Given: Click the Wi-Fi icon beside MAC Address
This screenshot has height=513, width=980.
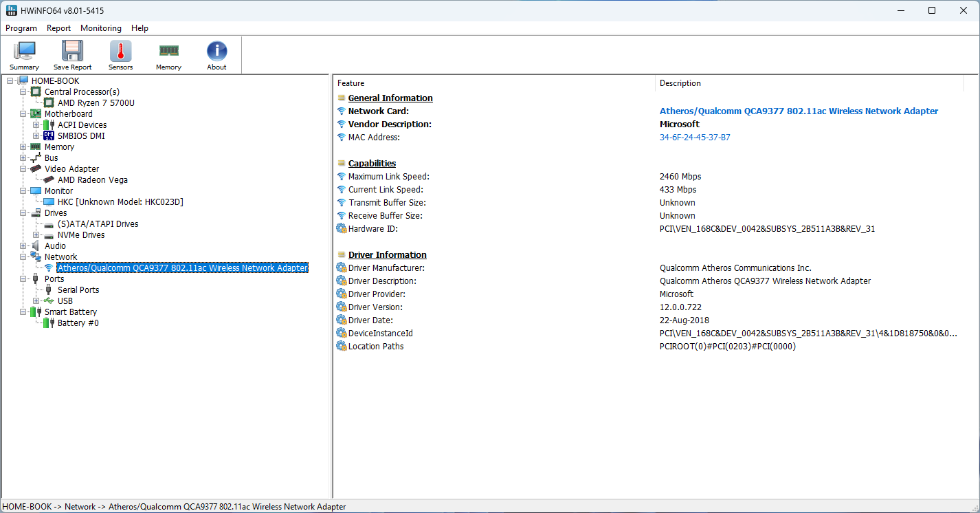Looking at the screenshot, I should [x=342, y=138].
